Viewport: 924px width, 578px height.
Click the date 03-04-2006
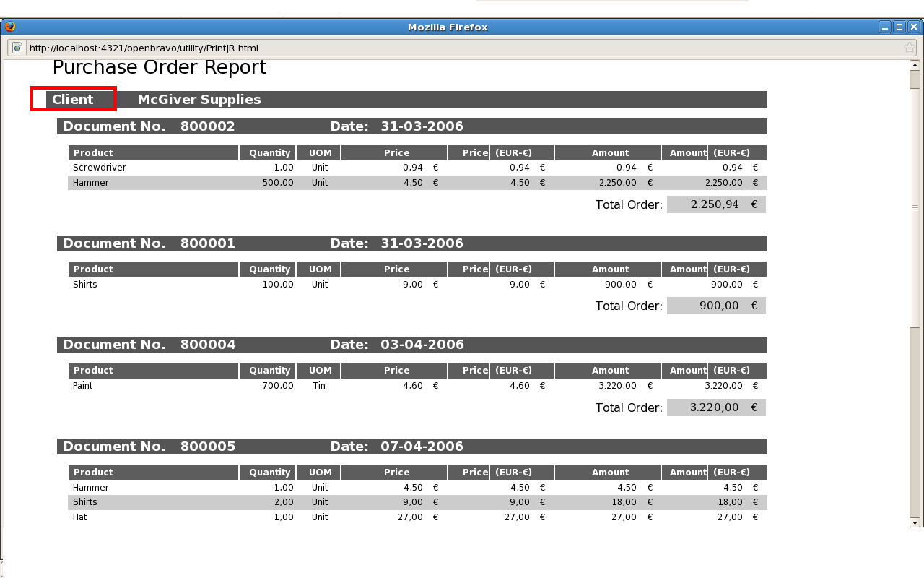[x=422, y=345]
